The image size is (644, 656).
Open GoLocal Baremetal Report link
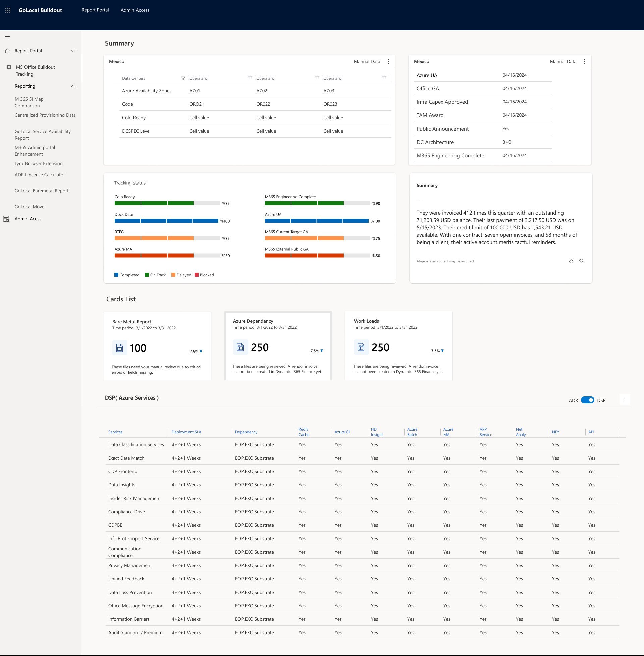click(42, 191)
